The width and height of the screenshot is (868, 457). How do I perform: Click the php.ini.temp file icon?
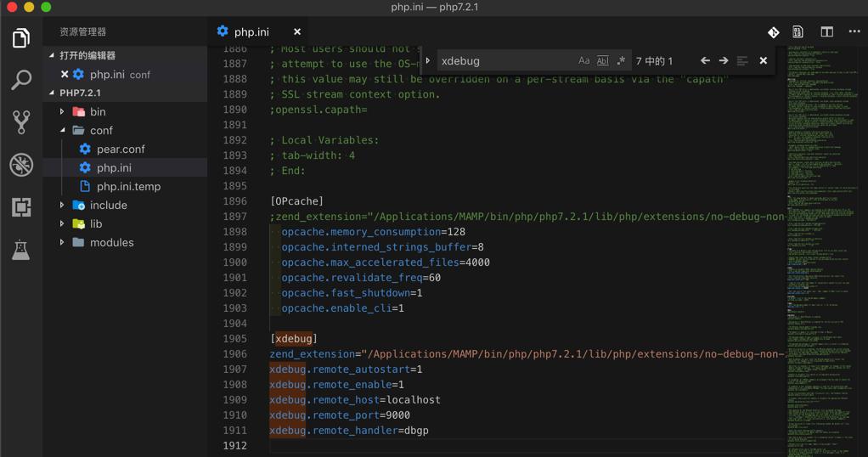(x=85, y=186)
